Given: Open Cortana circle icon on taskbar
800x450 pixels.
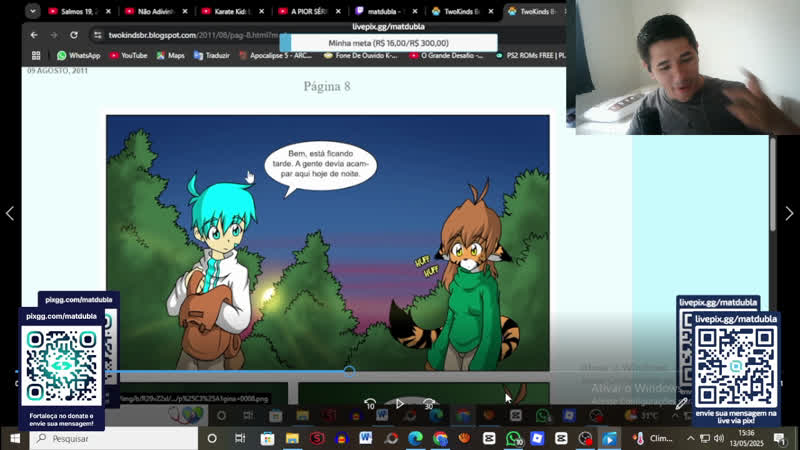Looking at the screenshot, I should [212, 438].
